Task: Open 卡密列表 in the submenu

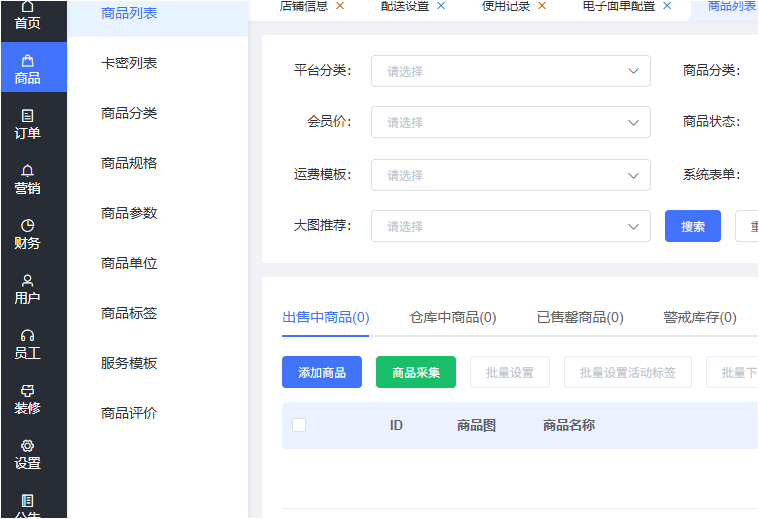Action: (129, 63)
